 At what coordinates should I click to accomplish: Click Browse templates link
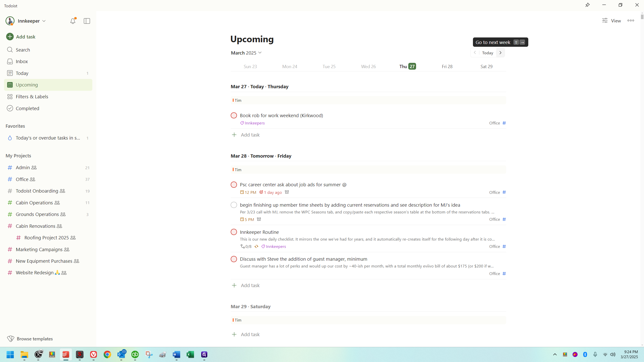coord(30,339)
